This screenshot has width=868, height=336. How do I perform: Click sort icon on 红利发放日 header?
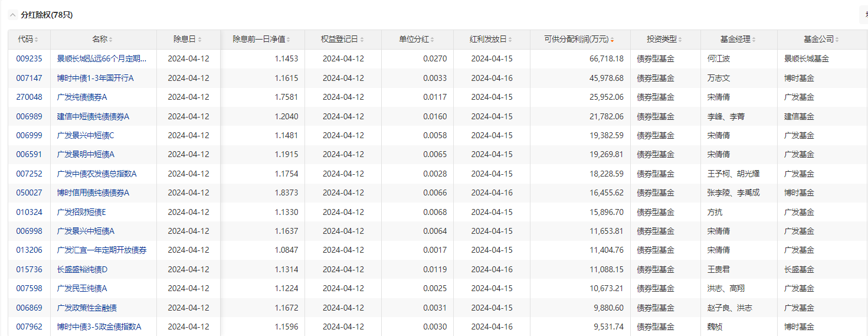click(x=510, y=40)
